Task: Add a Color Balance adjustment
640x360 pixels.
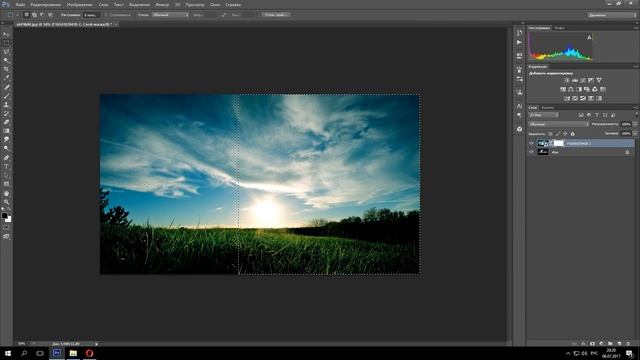Action: pos(571,89)
